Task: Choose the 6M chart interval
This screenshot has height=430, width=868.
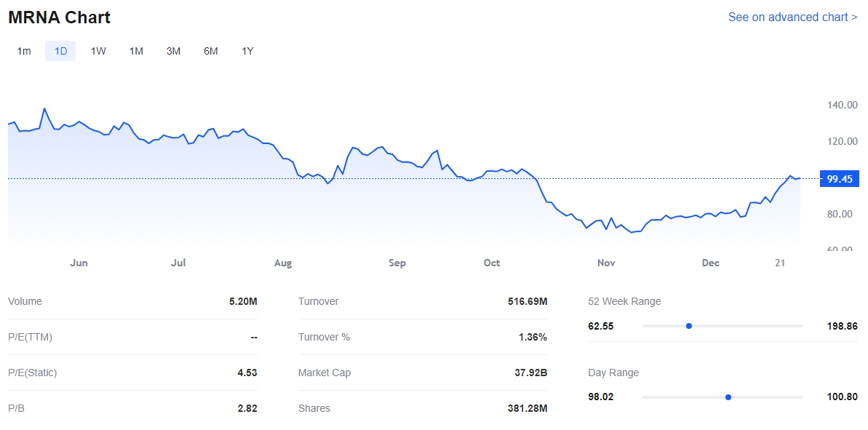Action: [210, 51]
